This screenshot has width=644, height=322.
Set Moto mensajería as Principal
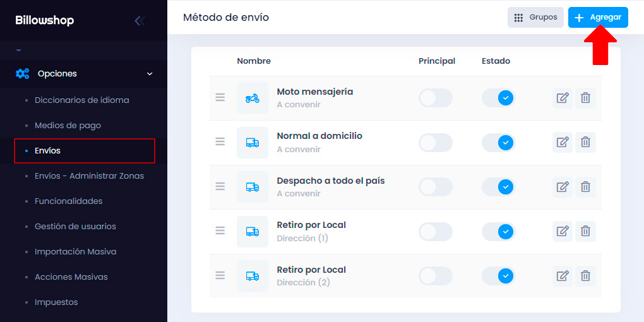pyautogui.click(x=436, y=98)
